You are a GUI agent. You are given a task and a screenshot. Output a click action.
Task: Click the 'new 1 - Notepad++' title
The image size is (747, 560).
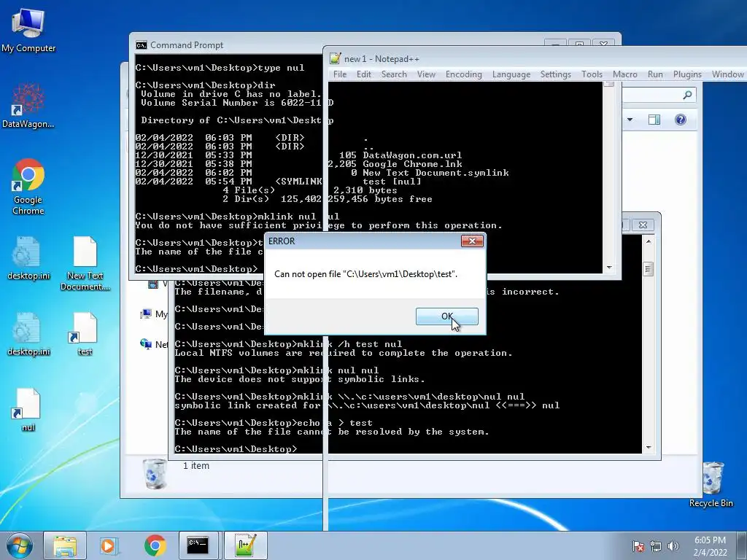point(382,59)
